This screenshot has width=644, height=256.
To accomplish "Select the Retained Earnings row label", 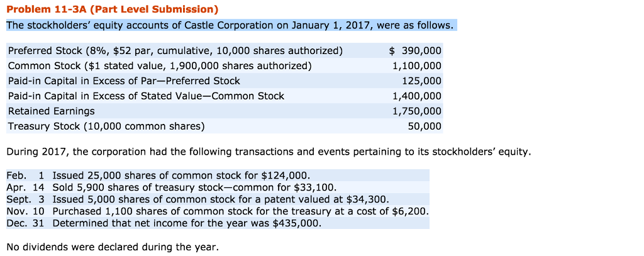I will 52,111.
